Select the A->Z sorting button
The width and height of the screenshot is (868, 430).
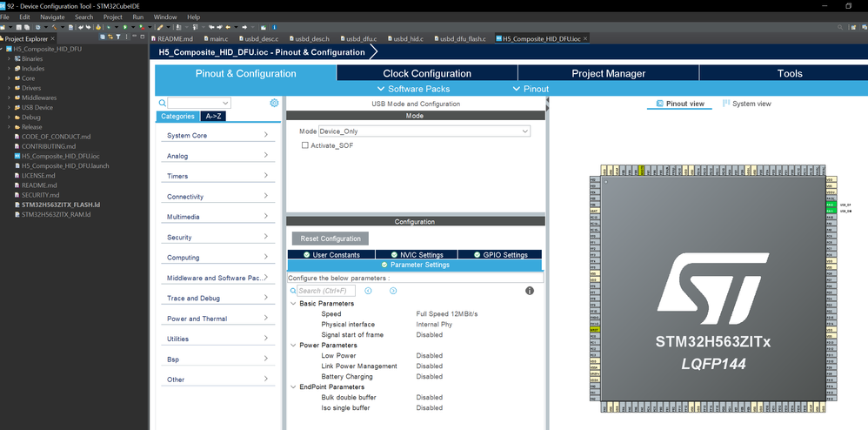point(212,117)
